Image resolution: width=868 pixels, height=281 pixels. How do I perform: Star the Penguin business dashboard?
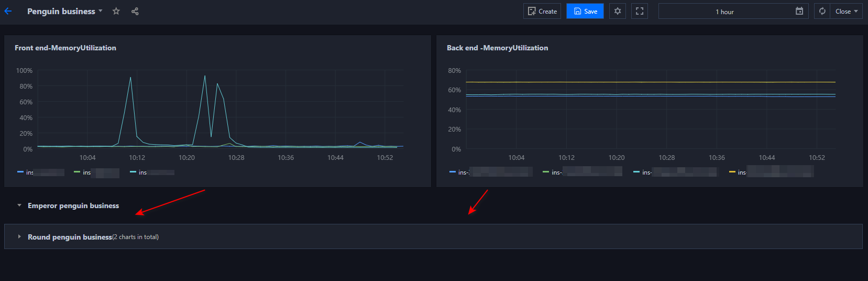[116, 11]
